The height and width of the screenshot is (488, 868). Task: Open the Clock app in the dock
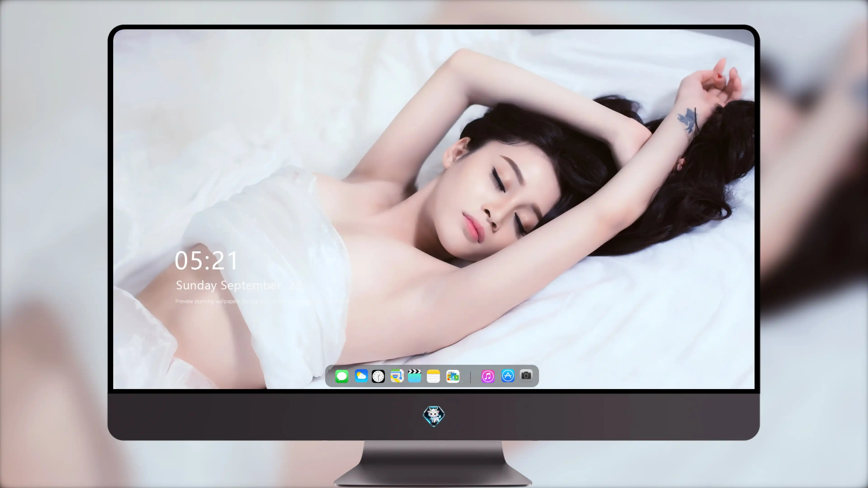[x=378, y=376]
